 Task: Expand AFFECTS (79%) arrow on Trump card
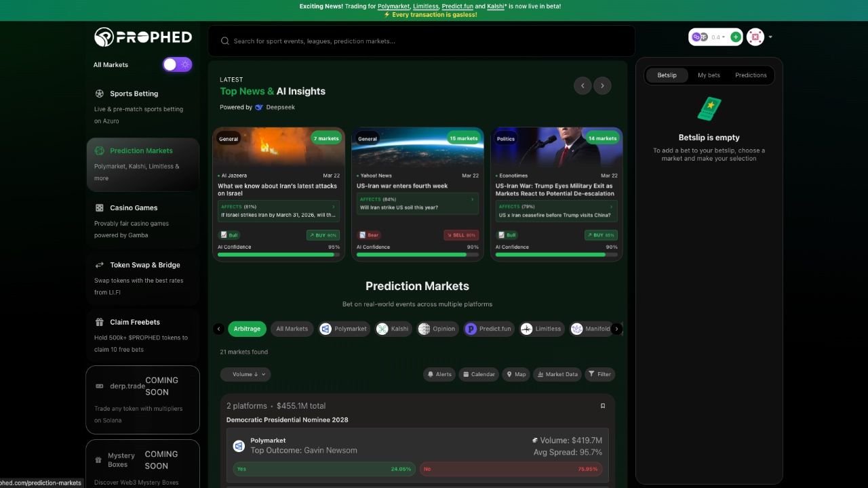click(x=611, y=207)
